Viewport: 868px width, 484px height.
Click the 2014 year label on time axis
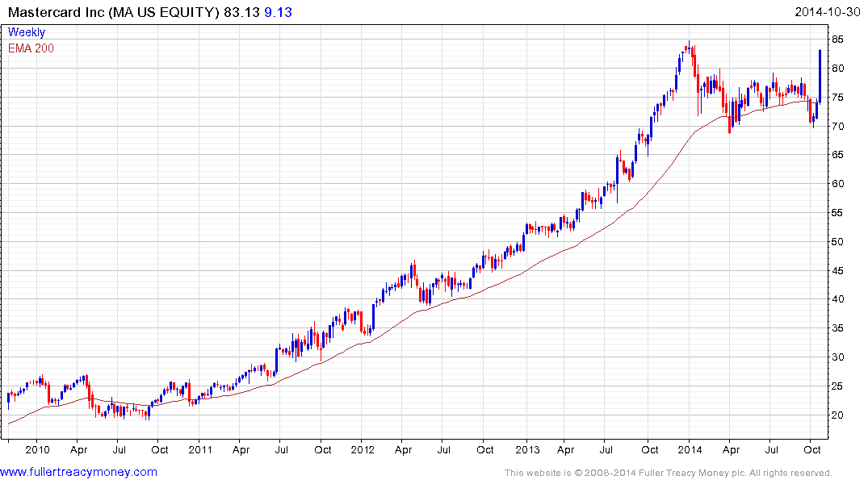tap(690, 449)
